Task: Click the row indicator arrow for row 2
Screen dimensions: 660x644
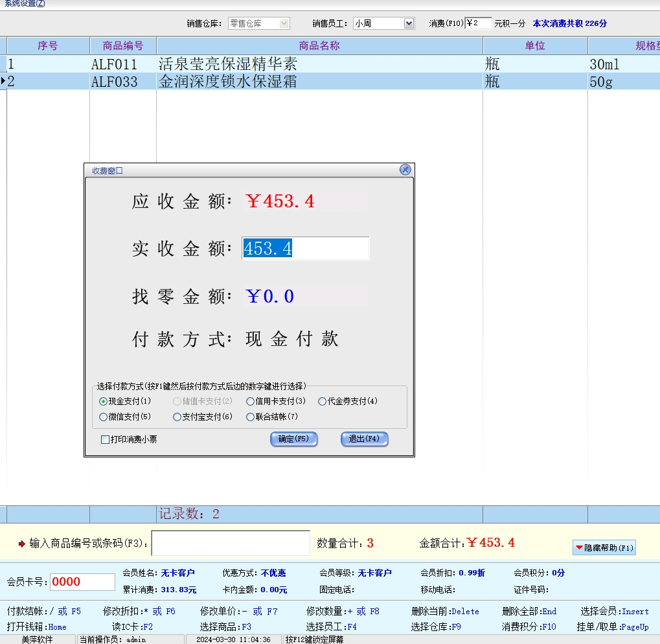Action: [3, 81]
